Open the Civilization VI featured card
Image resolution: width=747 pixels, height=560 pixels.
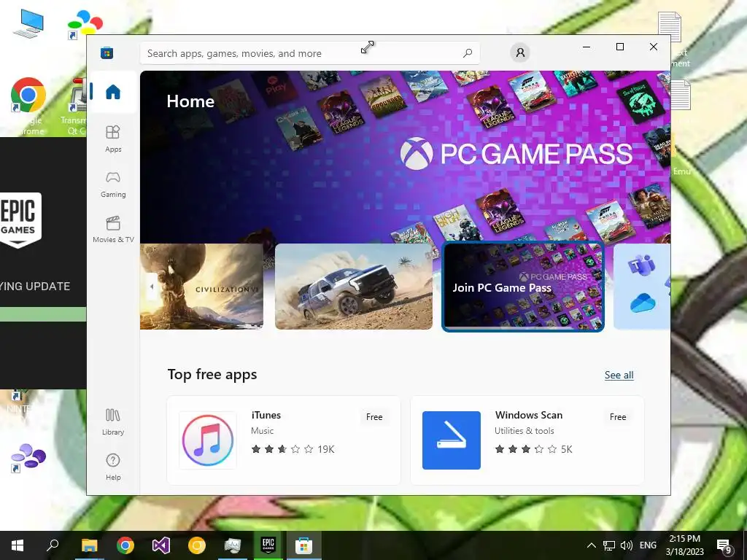[201, 286]
